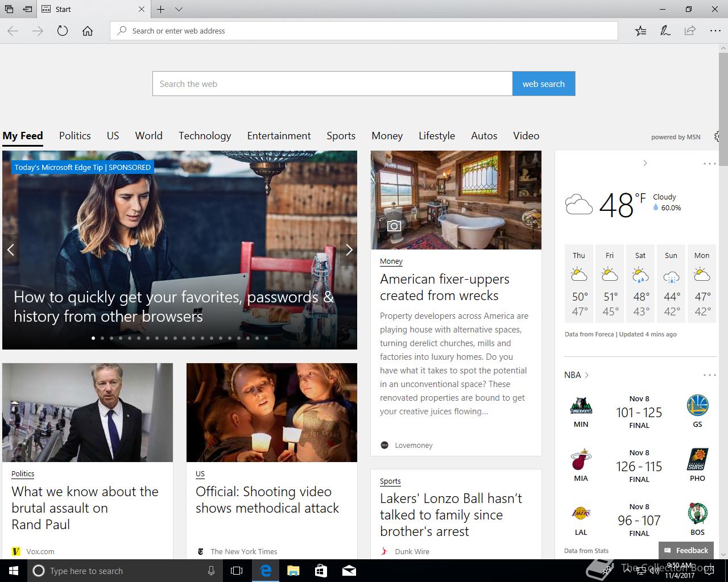The width and height of the screenshot is (728, 582).
Task: Open the feed settings gear icon
Action: [718, 136]
